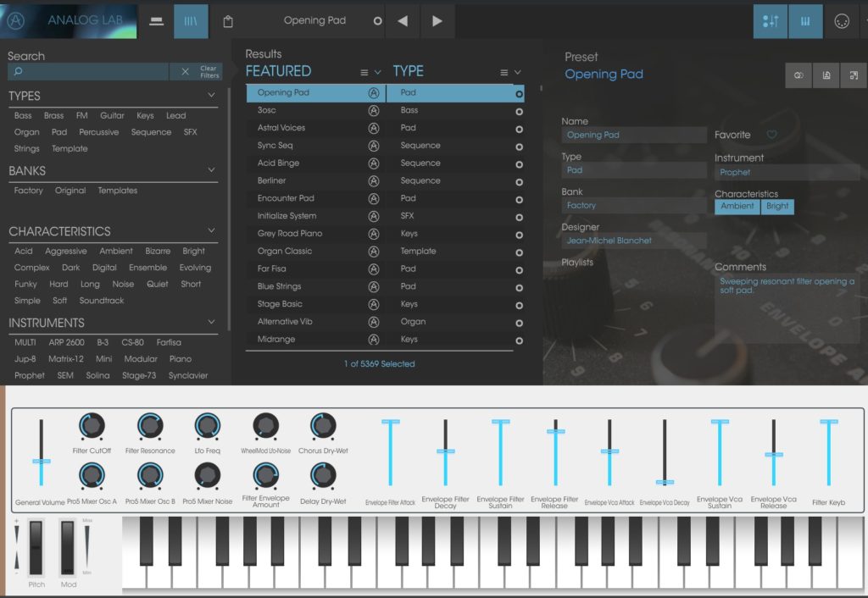868x598 pixels.
Task: Toggle the preset browser library icon
Action: 191,21
